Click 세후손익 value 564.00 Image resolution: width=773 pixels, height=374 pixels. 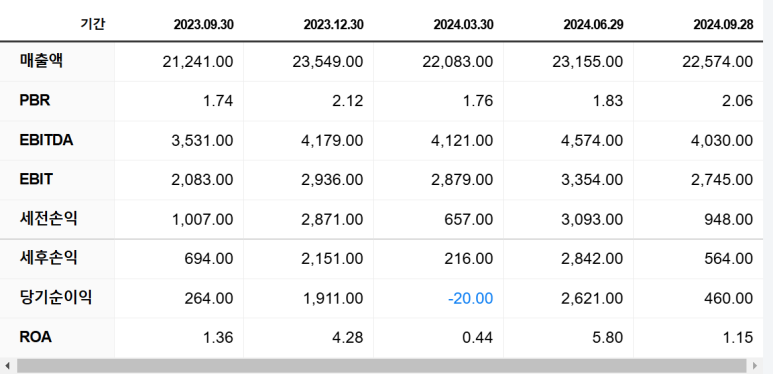(729, 259)
